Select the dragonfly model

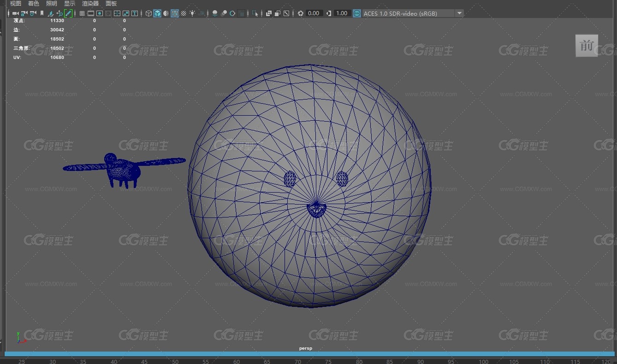pyautogui.click(x=124, y=170)
